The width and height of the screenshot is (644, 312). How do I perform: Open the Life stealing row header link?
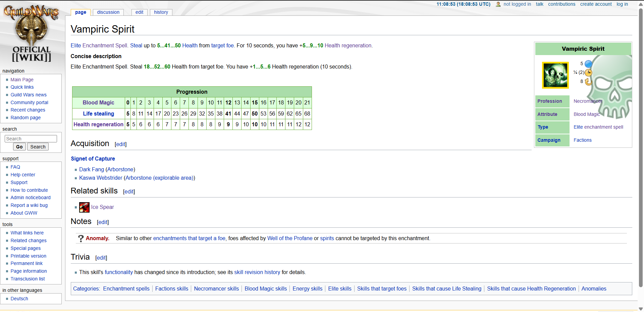tap(98, 114)
